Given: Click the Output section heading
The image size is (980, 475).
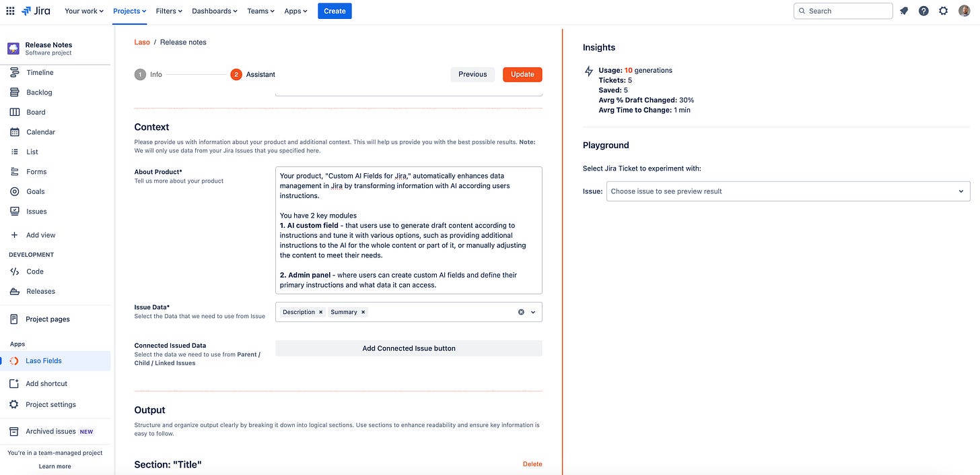Looking at the screenshot, I should coord(149,410).
